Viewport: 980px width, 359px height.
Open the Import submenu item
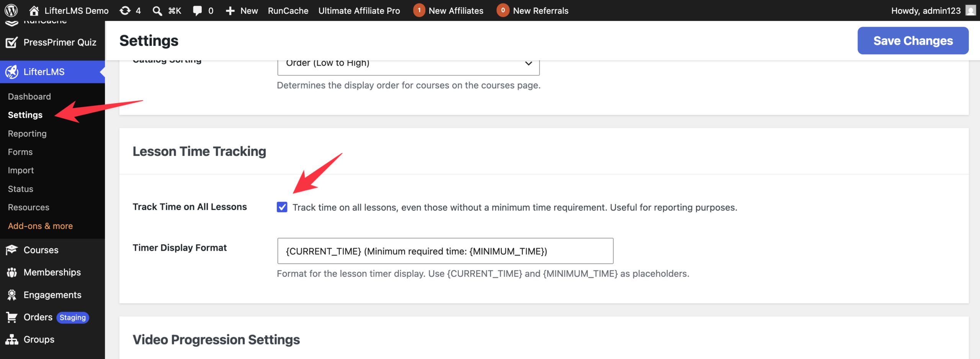(21, 170)
